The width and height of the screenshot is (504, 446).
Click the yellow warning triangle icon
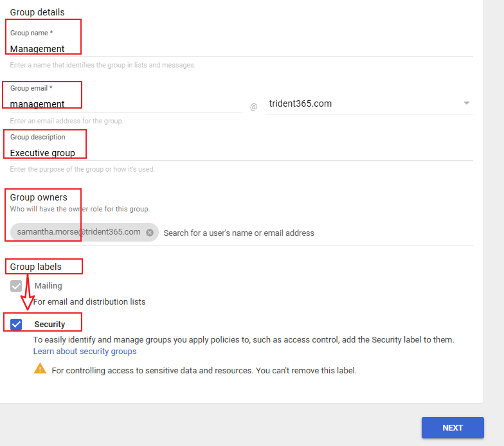pos(40,370)
